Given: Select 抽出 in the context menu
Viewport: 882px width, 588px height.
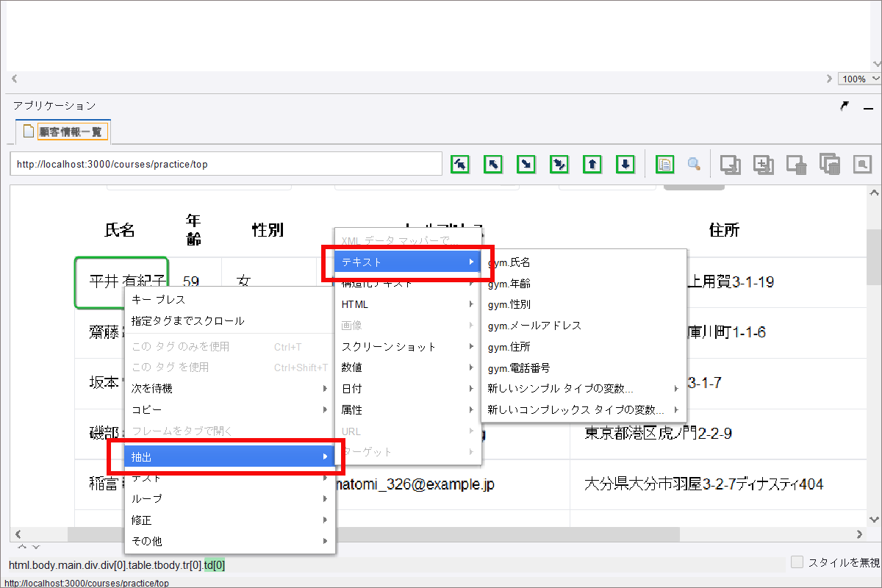Looking at the screenshot, I should click(x=229, y=457).
